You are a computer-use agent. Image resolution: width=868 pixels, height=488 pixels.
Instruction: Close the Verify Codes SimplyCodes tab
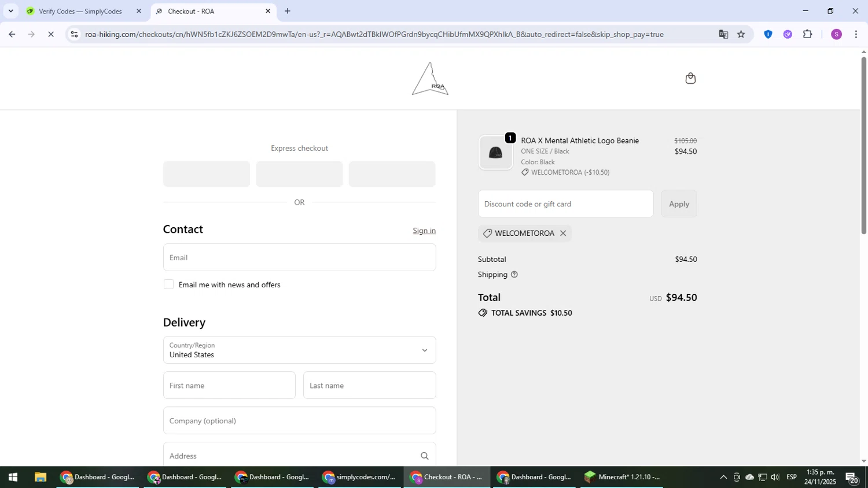(138, 11)
